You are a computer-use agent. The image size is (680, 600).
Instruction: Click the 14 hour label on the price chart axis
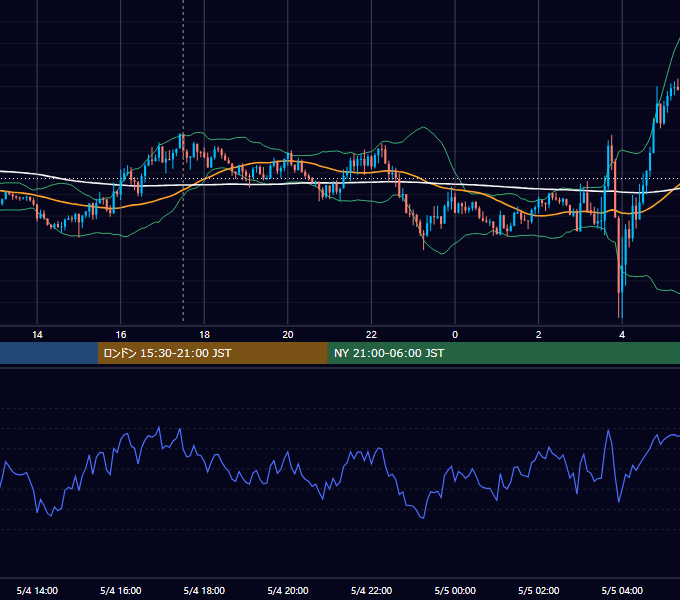[x=37, y=335]
